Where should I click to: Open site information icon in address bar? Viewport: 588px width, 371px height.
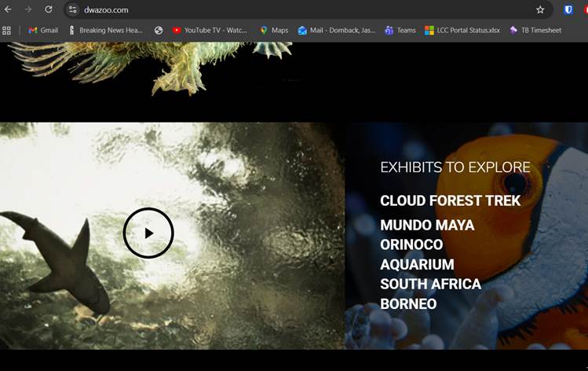[72, 9]
